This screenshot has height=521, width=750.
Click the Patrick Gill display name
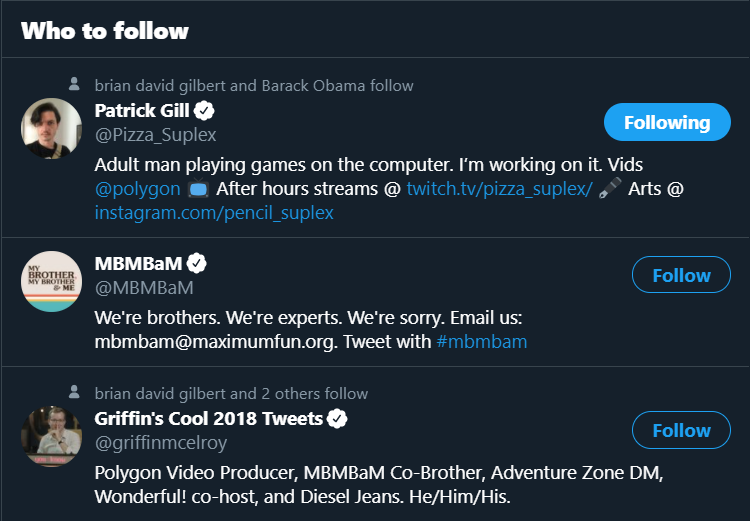(142, 110)
